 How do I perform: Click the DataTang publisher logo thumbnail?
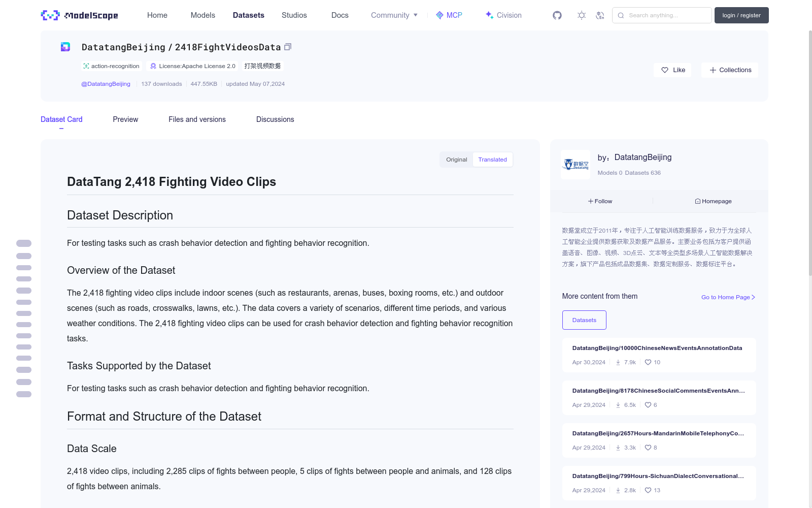tap(576, 164)
